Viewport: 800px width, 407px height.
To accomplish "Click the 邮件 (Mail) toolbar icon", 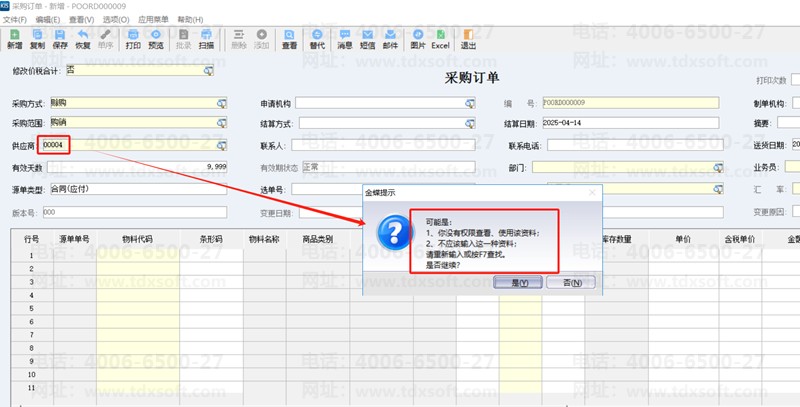I will pyautogui.click(x=390, y=39).
